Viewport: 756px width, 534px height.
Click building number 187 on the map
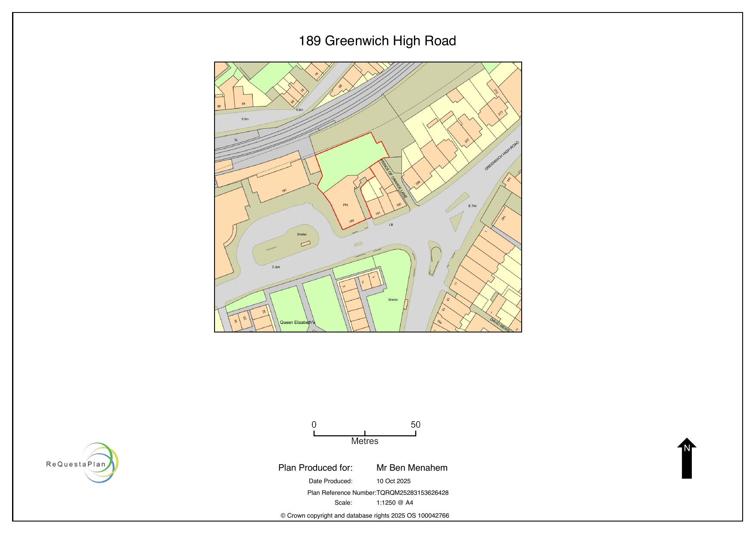coord(284,190)
